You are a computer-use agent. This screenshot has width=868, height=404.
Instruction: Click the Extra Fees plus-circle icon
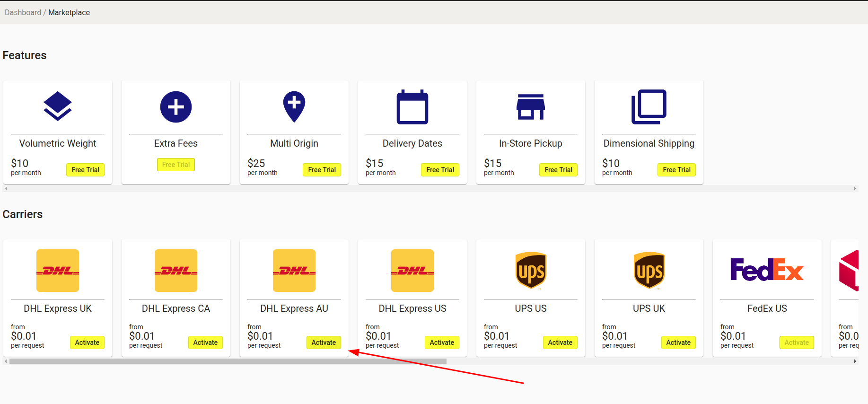pyautogui.click(x=176, y=107)
